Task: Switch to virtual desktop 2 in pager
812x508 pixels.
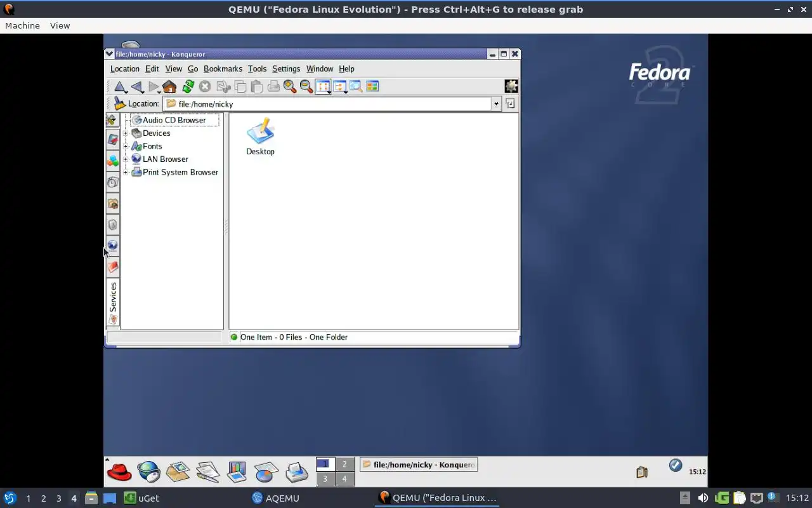Action: click(344, 464)
